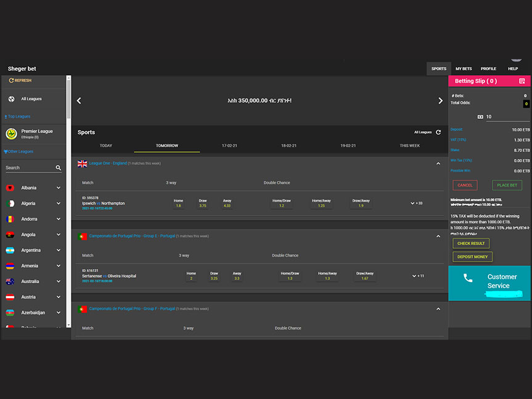Switch to the TODAY tab
Viewport: 532px width, 399px height.
click(x=106, y=146)
